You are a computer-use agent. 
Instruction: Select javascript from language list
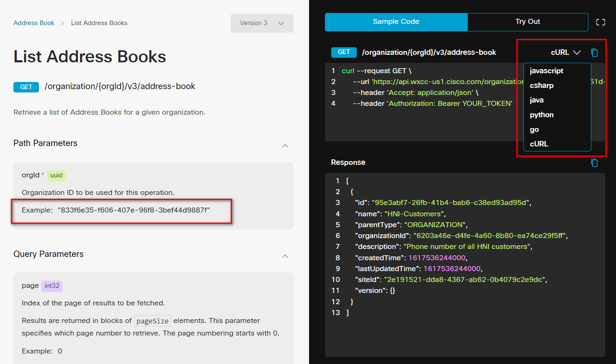point(546,71)
